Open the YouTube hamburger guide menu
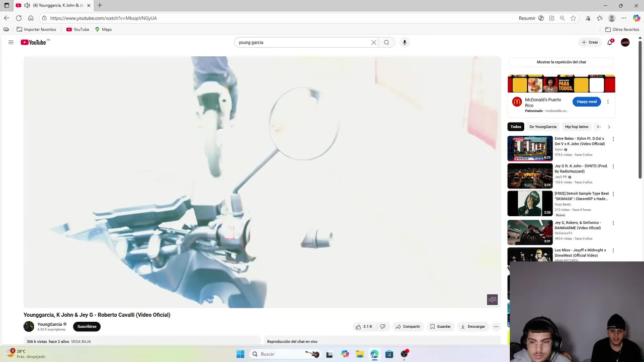This screenshot has width=644, height=362. [x=11, y=42]
